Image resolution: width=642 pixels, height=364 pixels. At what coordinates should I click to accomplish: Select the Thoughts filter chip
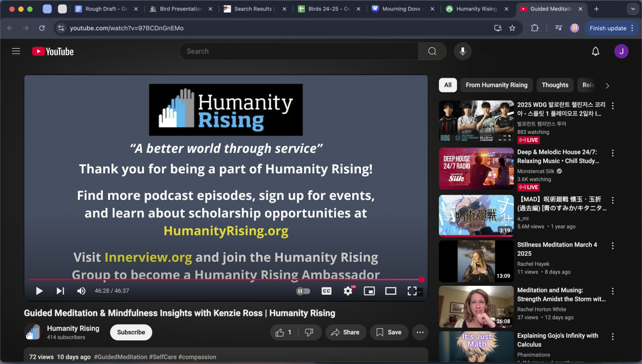point(555,85)
